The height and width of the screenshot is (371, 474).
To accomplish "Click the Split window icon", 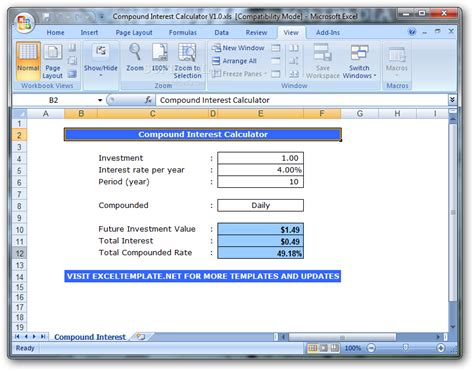I will 276,48.
